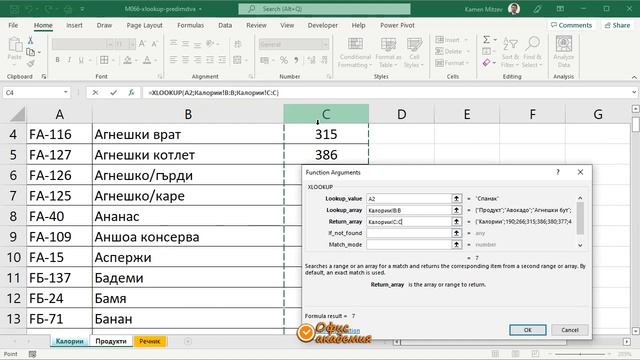Image resolution: width=640 pixels, height=360 pixels.
Task: Click the formula bar Cancel X icon
Action: point(95,93)
